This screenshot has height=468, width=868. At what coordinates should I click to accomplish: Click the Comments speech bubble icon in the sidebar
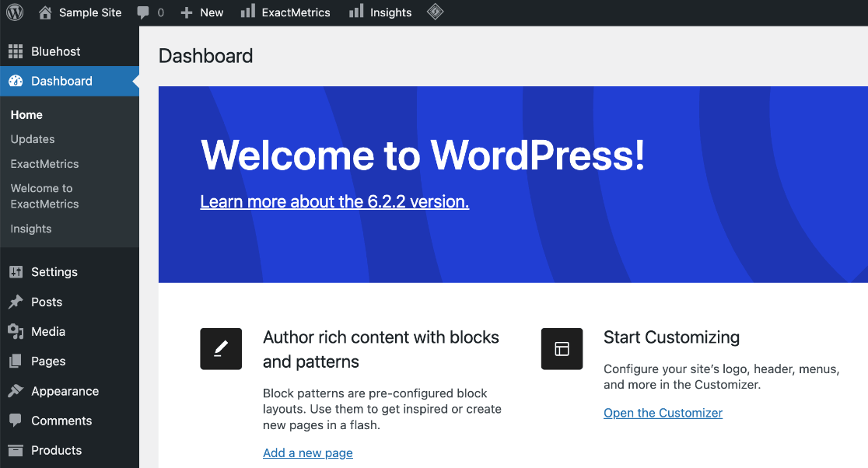coord(16,421)
